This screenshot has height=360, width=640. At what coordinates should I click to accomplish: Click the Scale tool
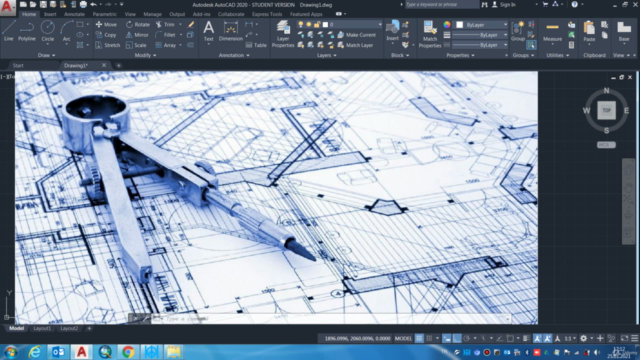click(x=136, y=45)
